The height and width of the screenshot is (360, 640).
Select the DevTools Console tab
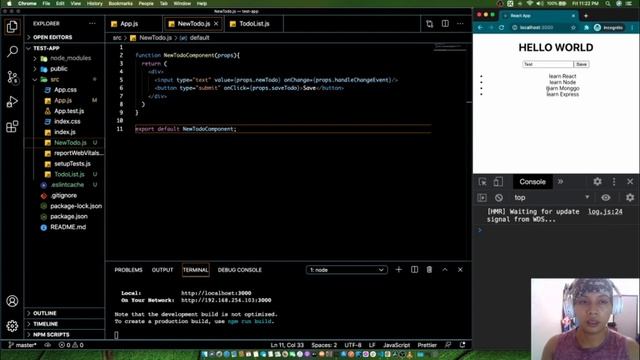click(x=532, y=182)
